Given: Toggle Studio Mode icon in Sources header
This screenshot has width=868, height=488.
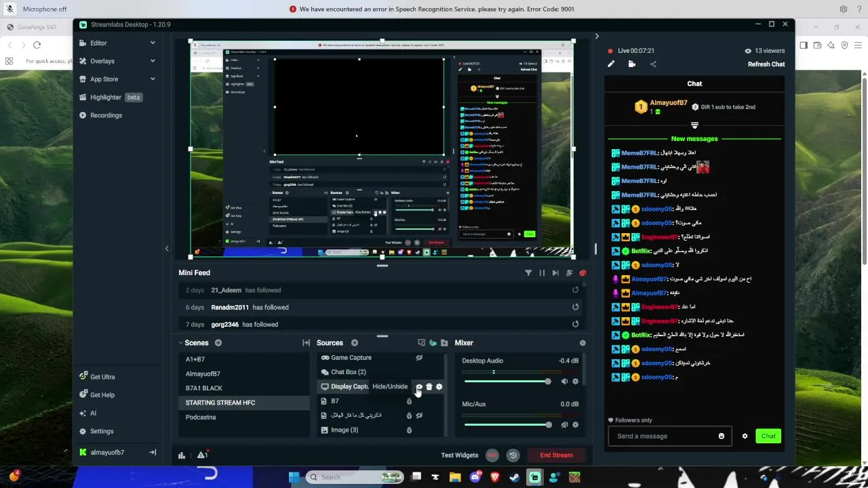Looking at the screenshot, I should click(x=421, y=343).
